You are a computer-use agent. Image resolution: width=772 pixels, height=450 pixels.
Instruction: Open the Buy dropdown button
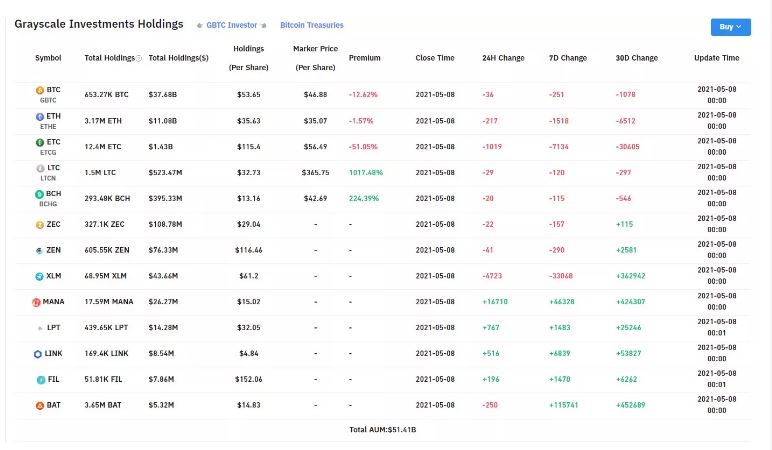point(731,27)
